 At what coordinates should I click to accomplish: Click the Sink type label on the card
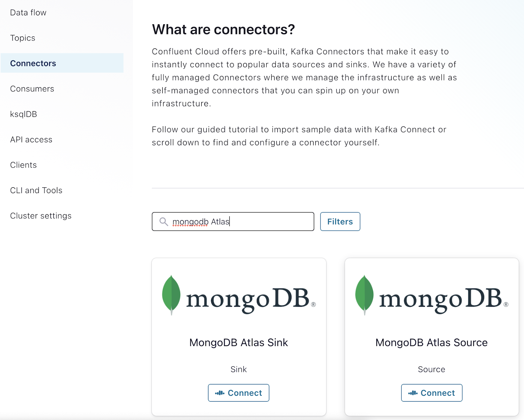coord(238,369)
